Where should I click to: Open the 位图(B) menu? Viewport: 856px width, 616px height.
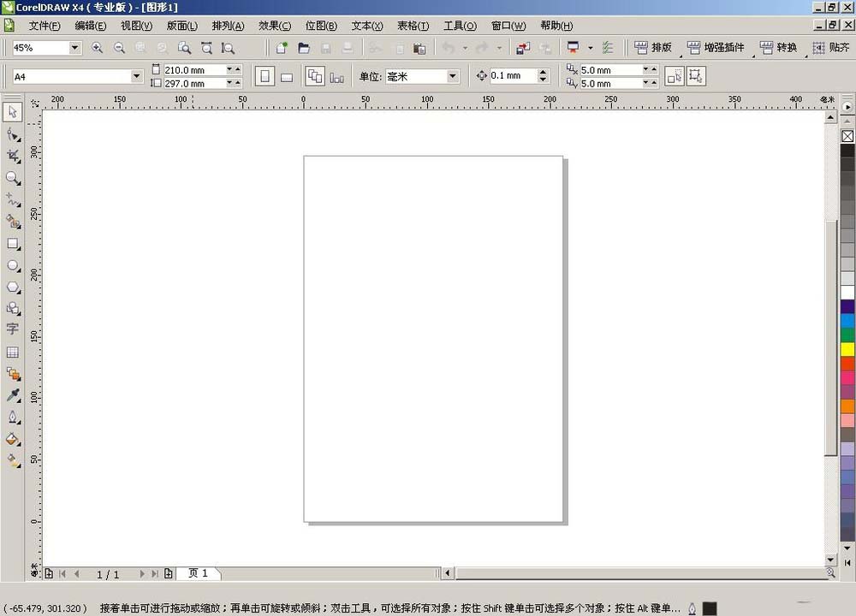(x=321, y=26)
